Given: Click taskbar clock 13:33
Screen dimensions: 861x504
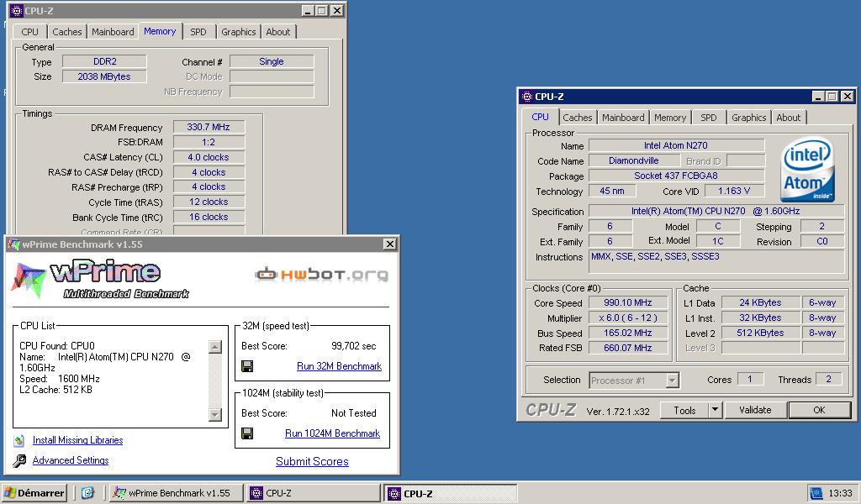Looking at the screenshot, I should coord(840,493).
